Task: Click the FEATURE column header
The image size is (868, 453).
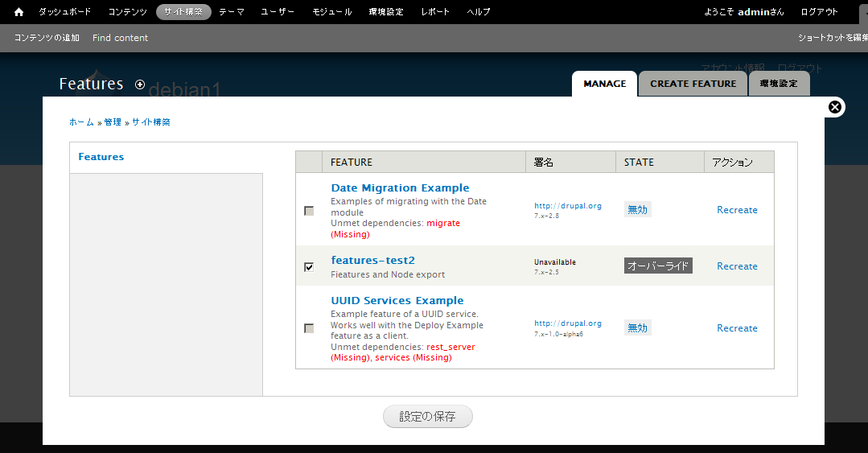Action: 423,163
